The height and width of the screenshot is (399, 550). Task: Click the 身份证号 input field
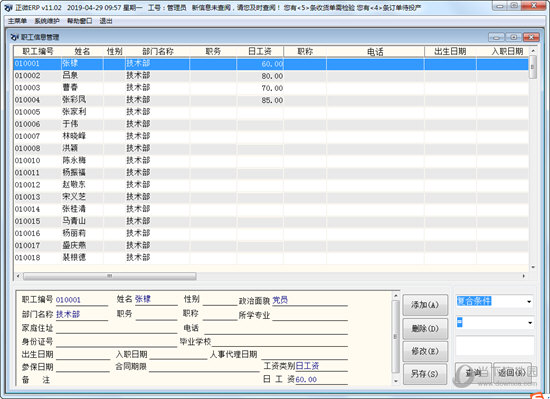click(116, 341)
